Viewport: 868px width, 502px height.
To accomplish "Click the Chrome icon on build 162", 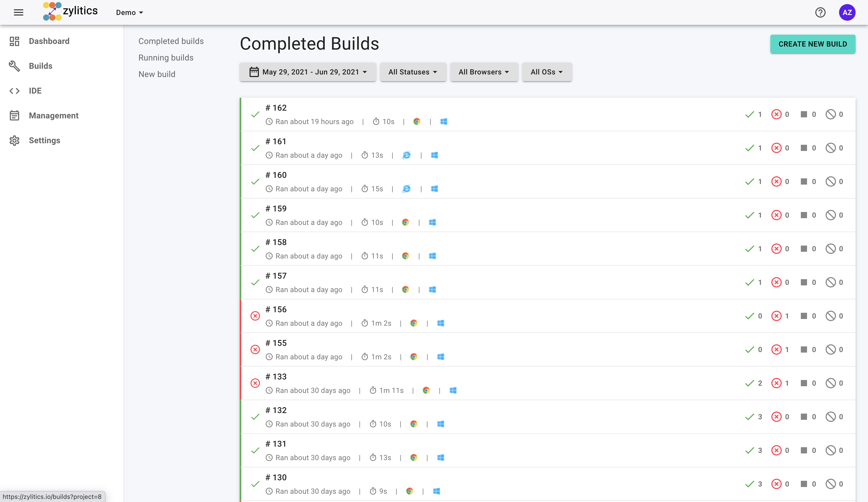I will tap(417, 121).
